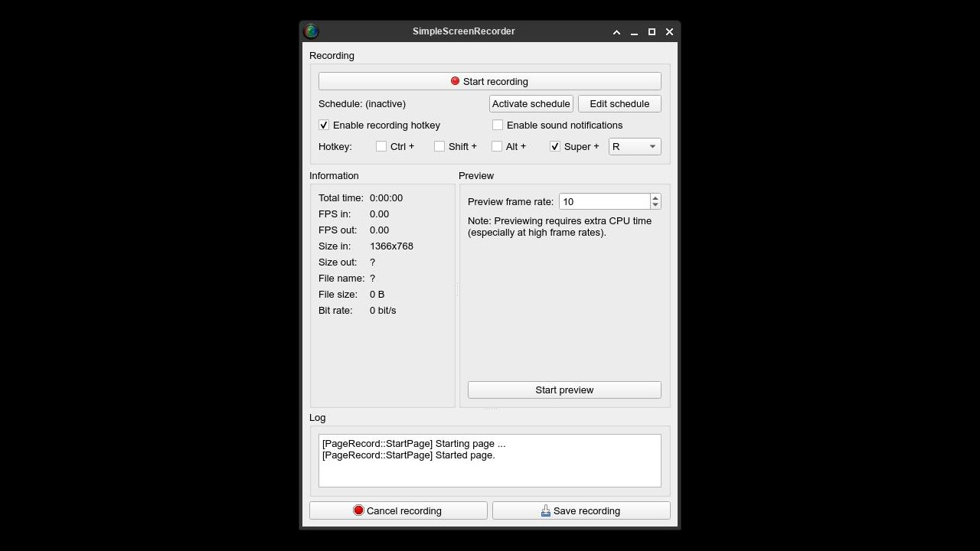Click the Bit rate value 0 bit/s
This screenshot has width=980, height=551.
pos(383,311)
